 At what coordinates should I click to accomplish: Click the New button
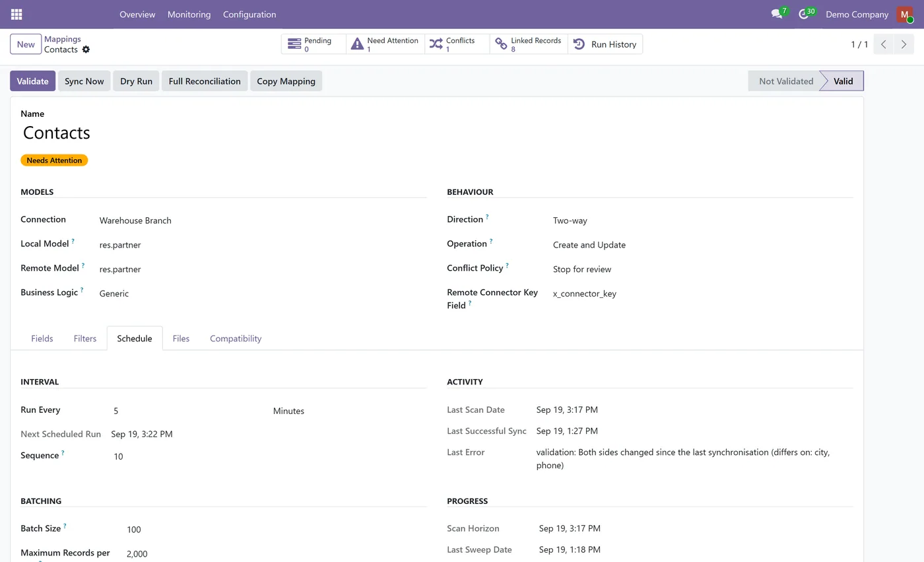click(26, 44)
